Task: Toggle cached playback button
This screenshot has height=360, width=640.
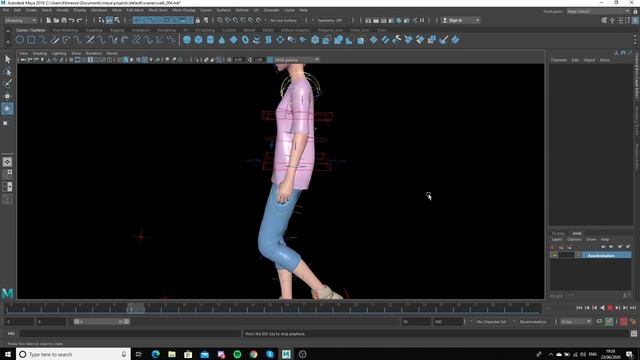Action: [609, 322]
